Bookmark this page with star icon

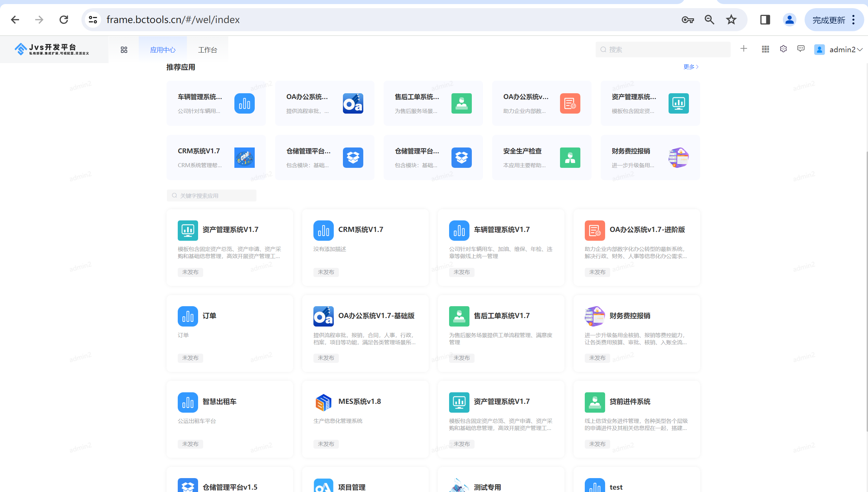pos(731,20)
